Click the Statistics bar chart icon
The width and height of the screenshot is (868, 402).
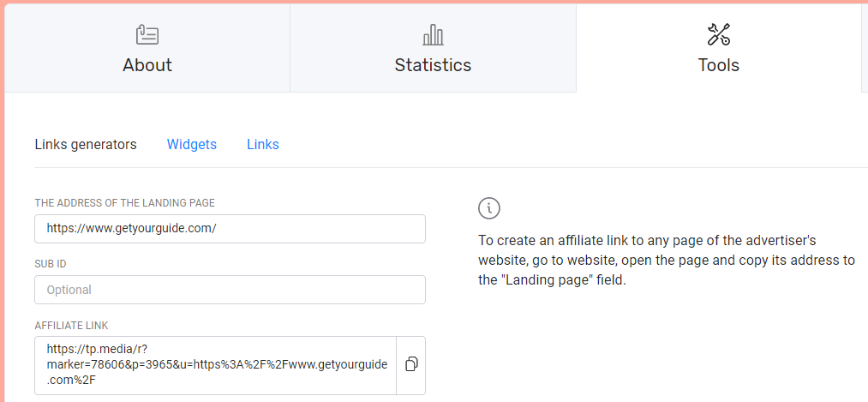coord(433,35)
